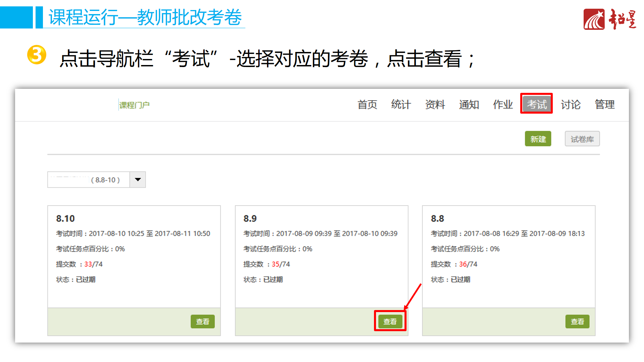Click 查看 on the 8.10 exam
This screenshot has height=362, width=644.
point(203,321)
